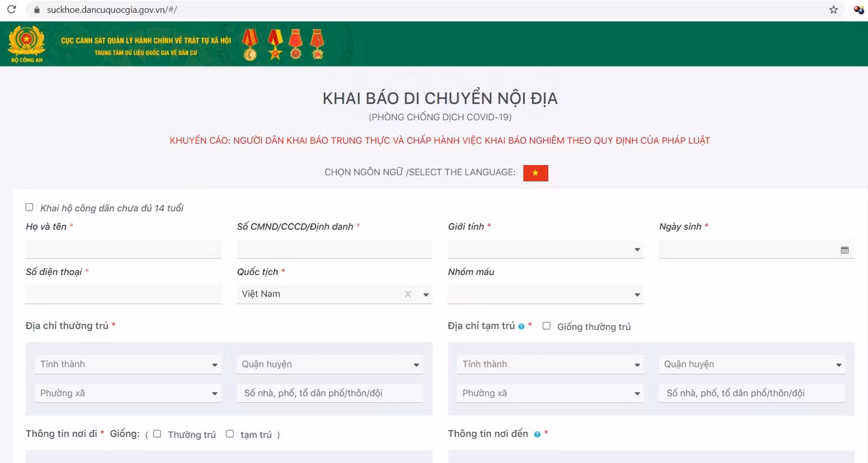Image resolution: width=868 pixels, height=463 pixels.
Task: Enable the "Giống thường trú" checkbox
Action: [546, 326]
